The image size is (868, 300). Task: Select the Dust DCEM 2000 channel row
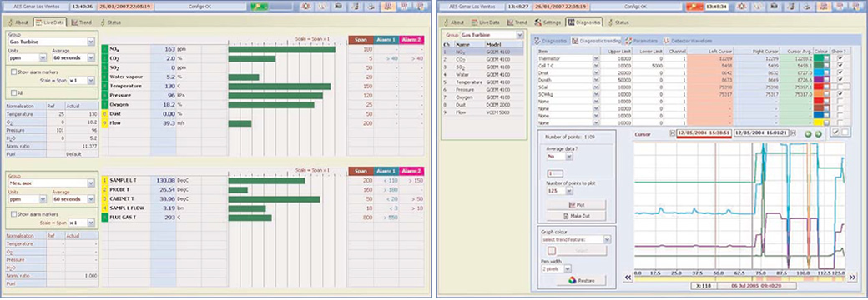(482, 104)
